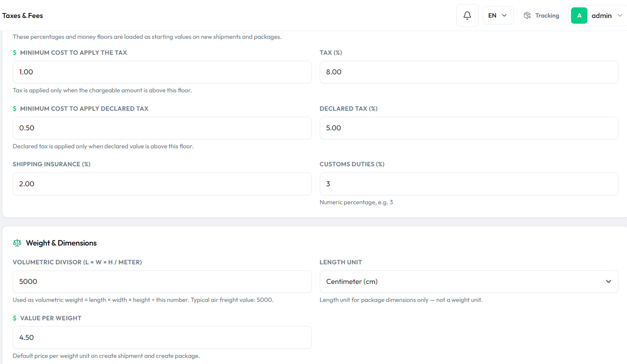Edit Minimum Cost To Apply Declared Tax field
627x364 pixels.
(162, 128)
